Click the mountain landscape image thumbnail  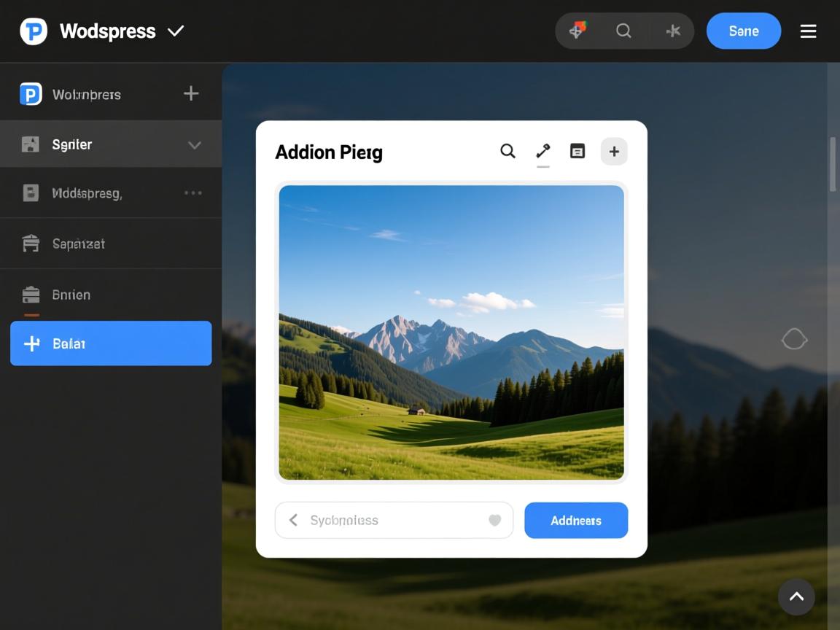click(451, 332)
